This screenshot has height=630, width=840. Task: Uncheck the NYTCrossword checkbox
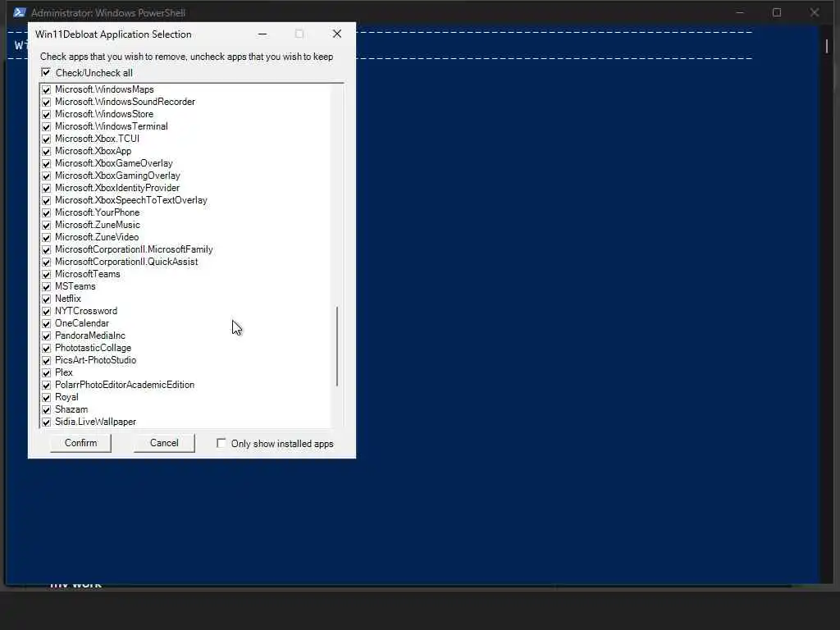click(47, 312)
